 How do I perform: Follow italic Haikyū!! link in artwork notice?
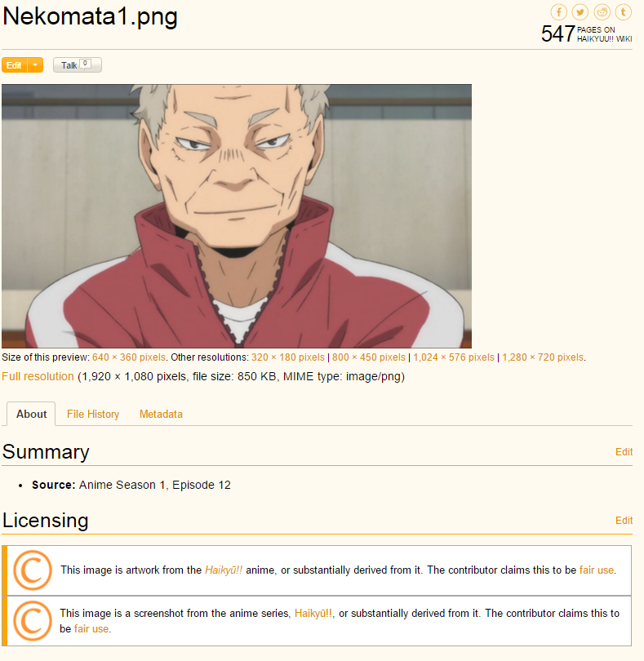(224, 570)
